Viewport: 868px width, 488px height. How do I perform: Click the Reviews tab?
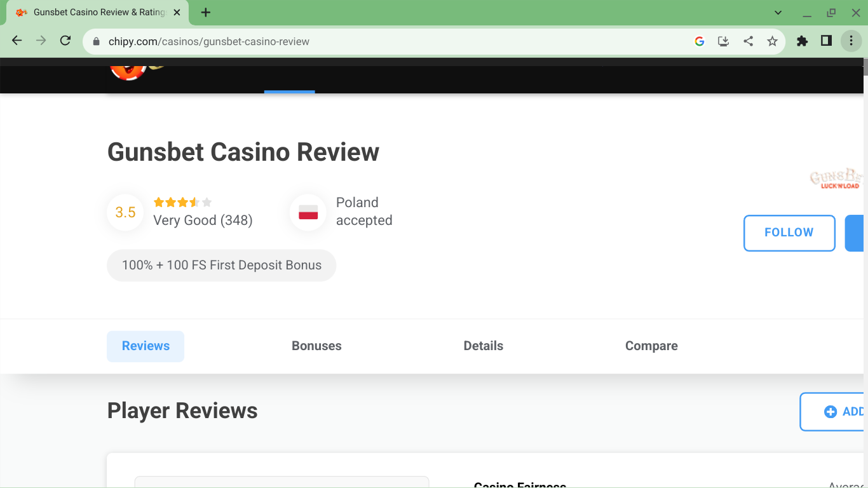146,346
